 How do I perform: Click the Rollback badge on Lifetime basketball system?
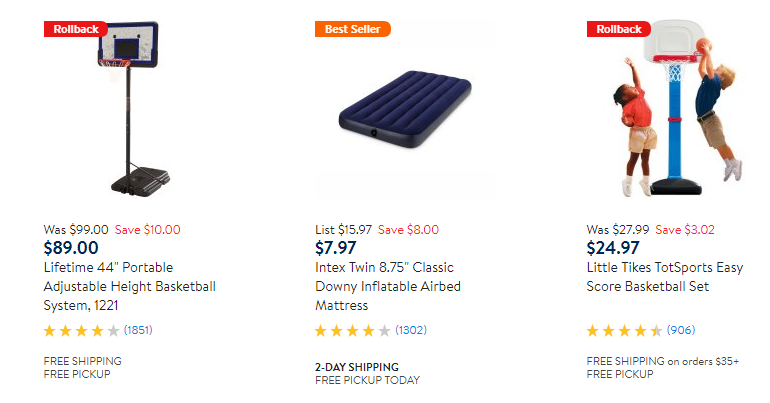(x=75, y=29)
